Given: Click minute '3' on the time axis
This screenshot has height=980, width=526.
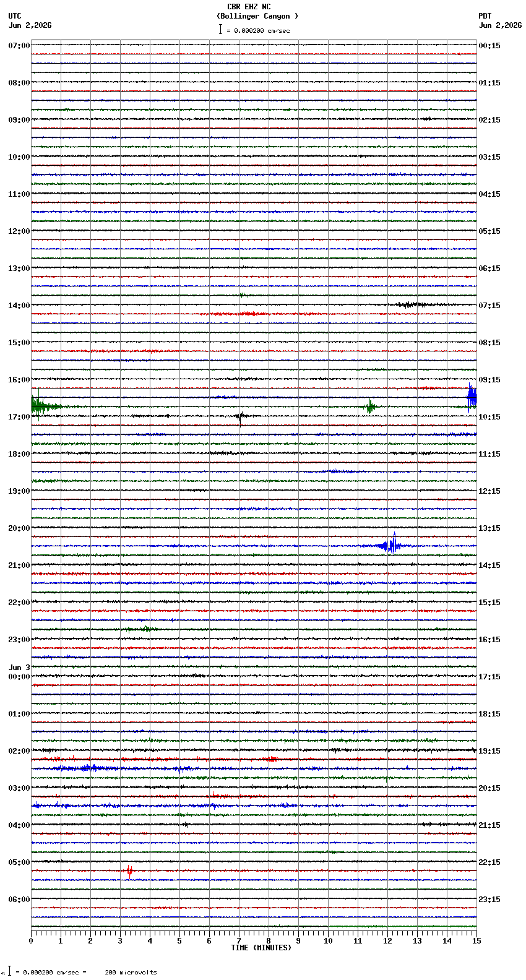Looking at the screenshot, I should click(x=120, y=941).
